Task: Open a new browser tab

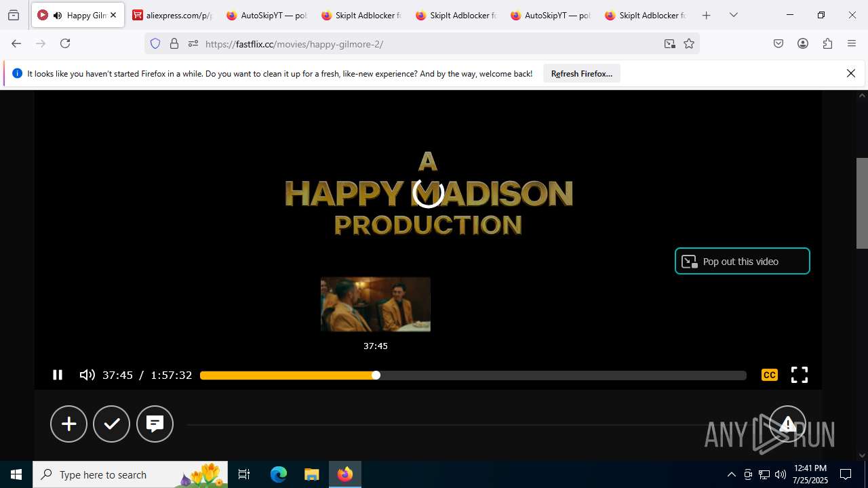Action: click(706, 15)
